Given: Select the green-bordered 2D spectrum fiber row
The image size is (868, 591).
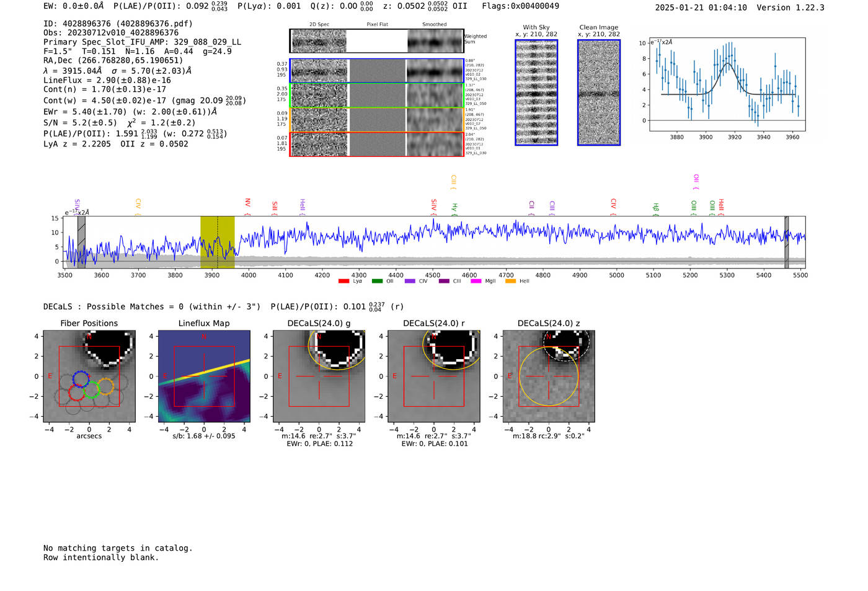Looking at the screenshot, I should [x=376, y=96].
